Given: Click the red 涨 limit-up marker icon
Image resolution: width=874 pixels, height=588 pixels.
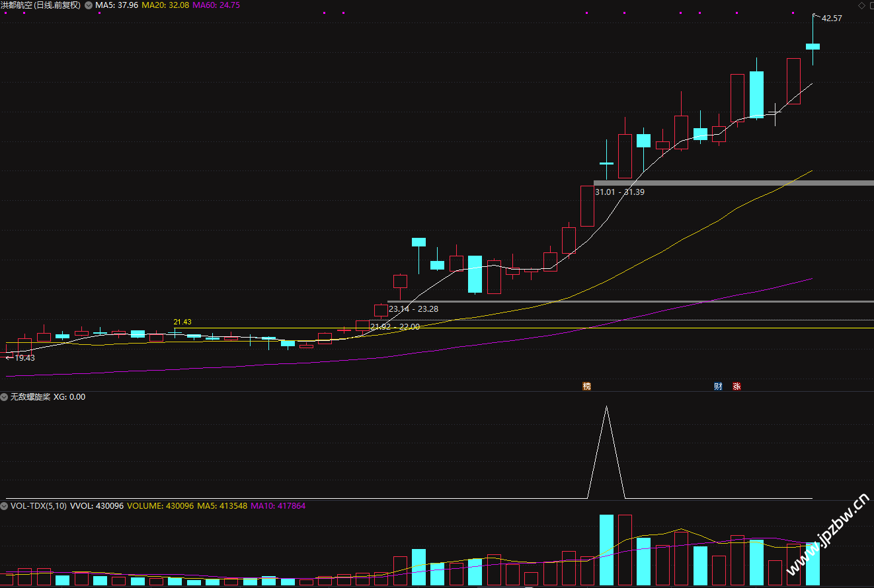Looking at the screenshot, I should tap(736, 386).
